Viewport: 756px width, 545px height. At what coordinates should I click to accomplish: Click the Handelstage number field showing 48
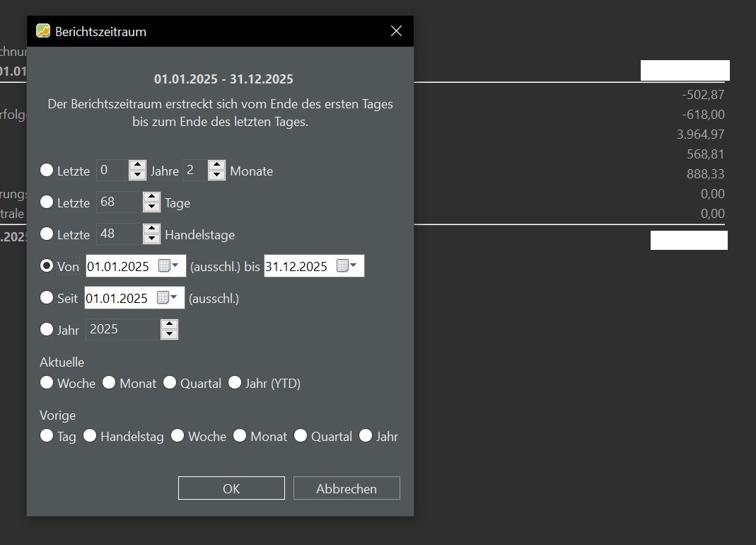(x=120, y=234)
